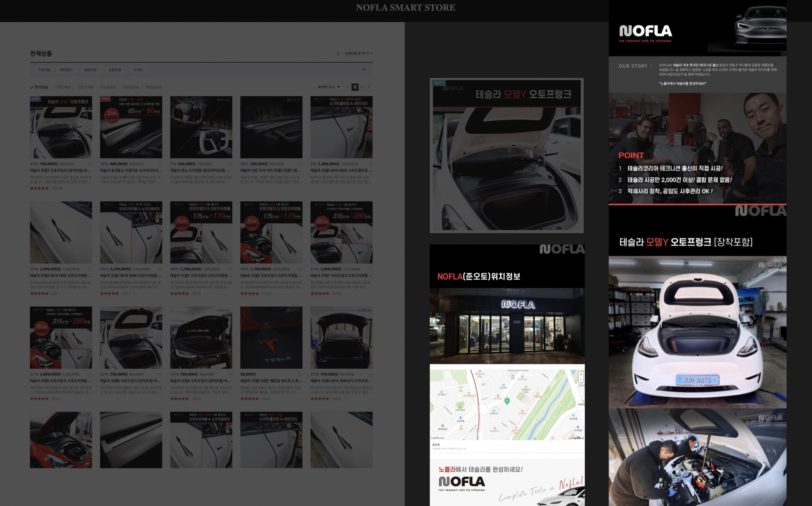Select the selected grid view icon
Screen dimensions: 812x506
tap(355, 87)
